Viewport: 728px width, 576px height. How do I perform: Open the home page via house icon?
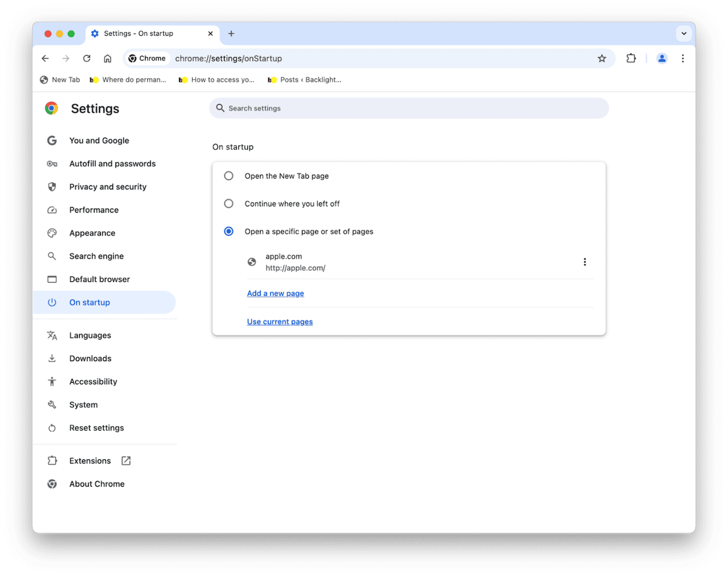pos(108,59)
